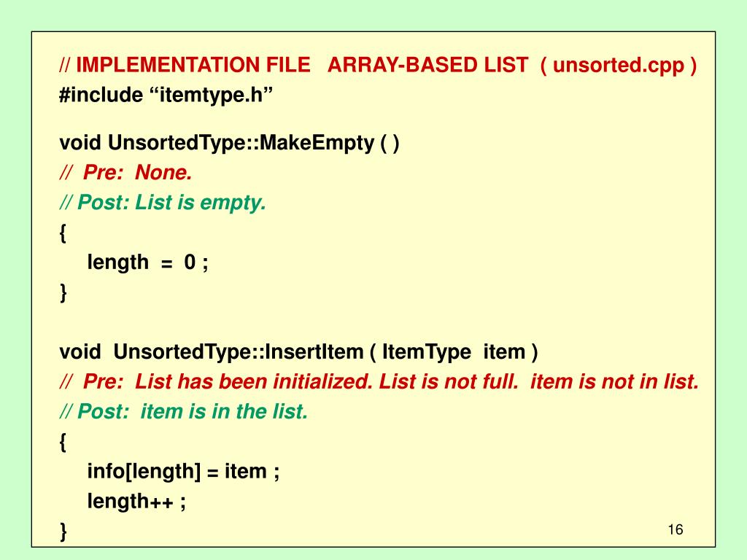Click the '// Post: item is in the list.' comment
This screenshot has height=560, width=747.
click(183, 411)
